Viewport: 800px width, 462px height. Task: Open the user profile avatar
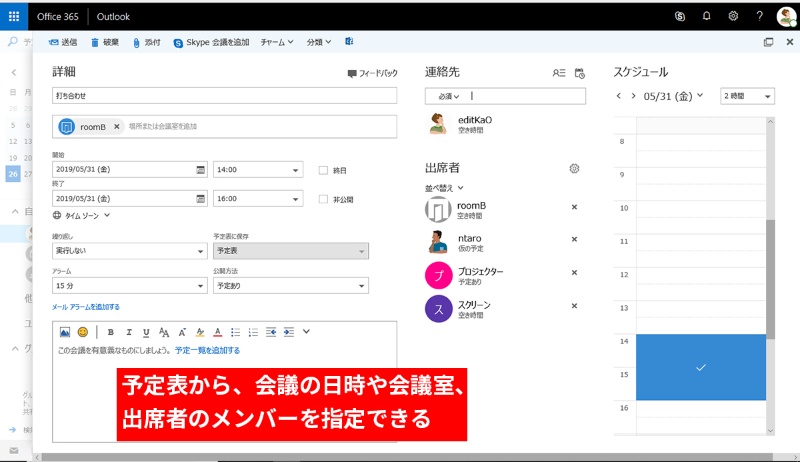point(786,16)
